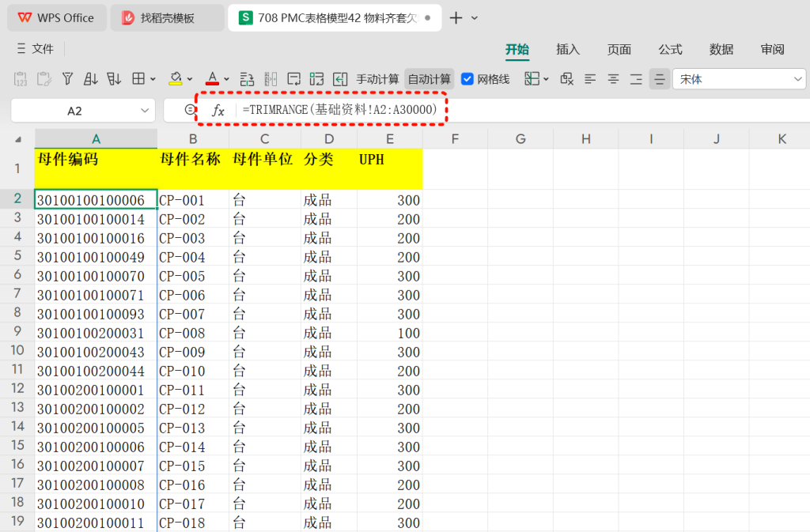Open the fill color dropdown arrow
The height and width of the screenshot is (532, 810).
pyautogui.click(x=190, y=80)
